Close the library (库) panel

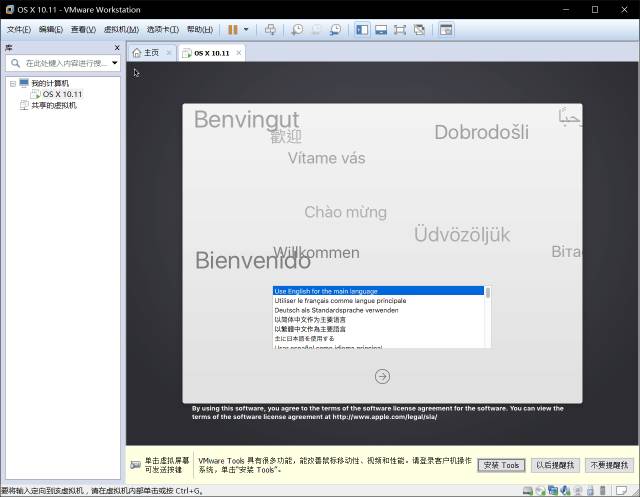(x=117, y=48)
